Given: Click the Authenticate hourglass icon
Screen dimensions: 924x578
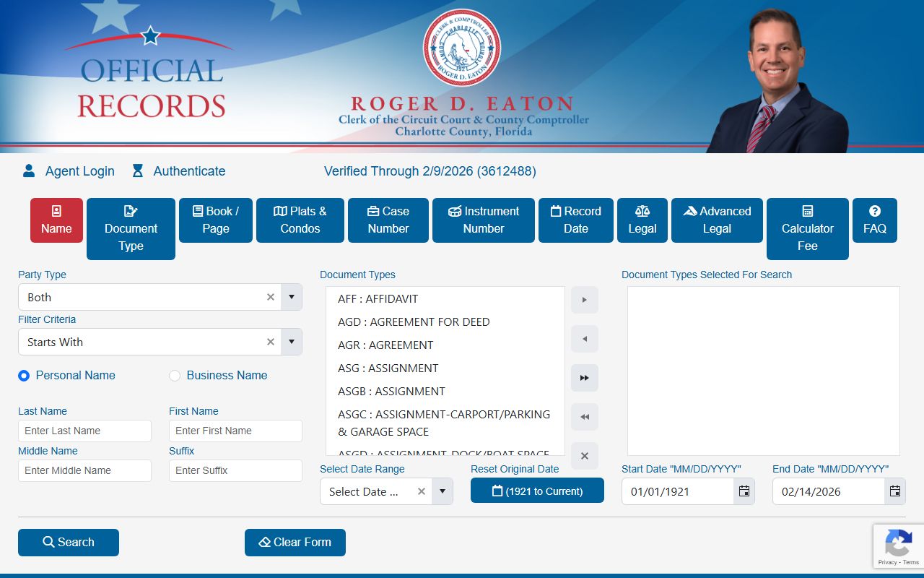Looking at the screenshot, I should point(138,171).
